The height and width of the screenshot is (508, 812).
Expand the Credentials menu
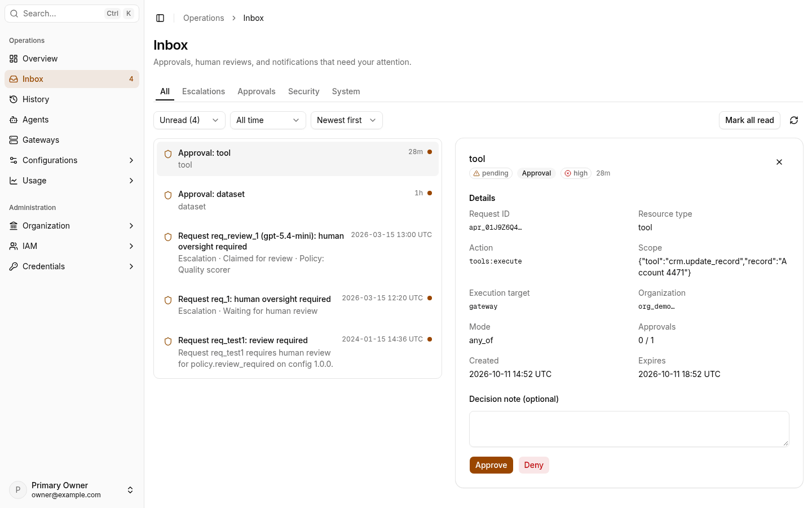point(72,266)
